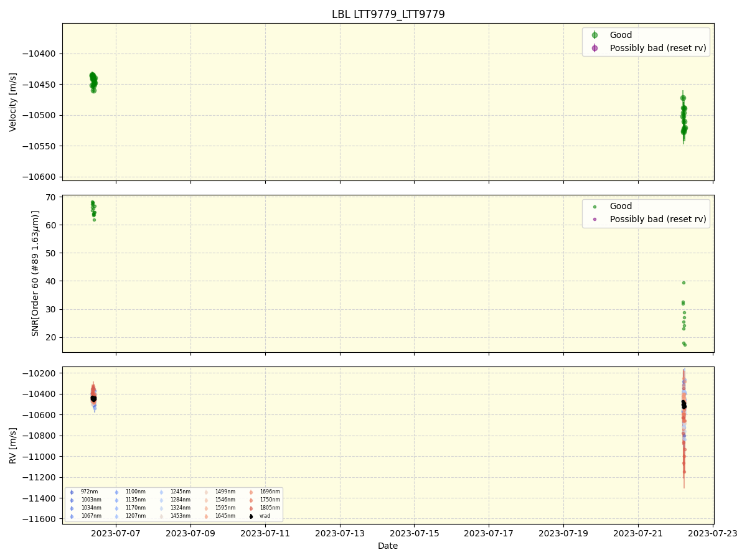Click the 2023-07-17 date tick label
The height and width of the screenshot is (560, 747).
point(489,533)
